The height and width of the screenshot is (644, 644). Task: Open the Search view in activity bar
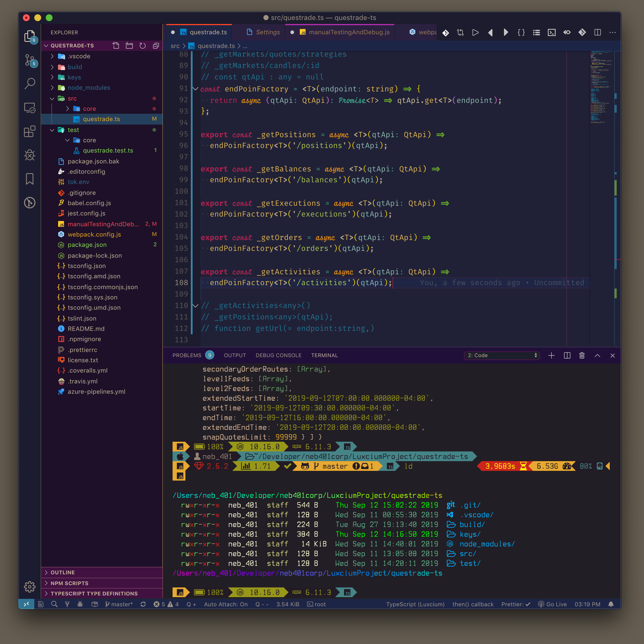30,83
